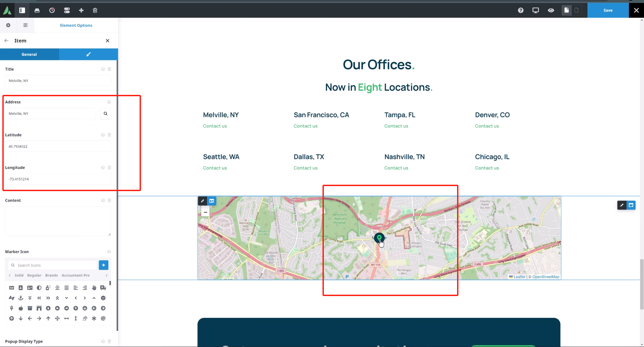The image size is (644, 347).
Task: Toggle the preview eye icon
Action: tap(551, 10)
